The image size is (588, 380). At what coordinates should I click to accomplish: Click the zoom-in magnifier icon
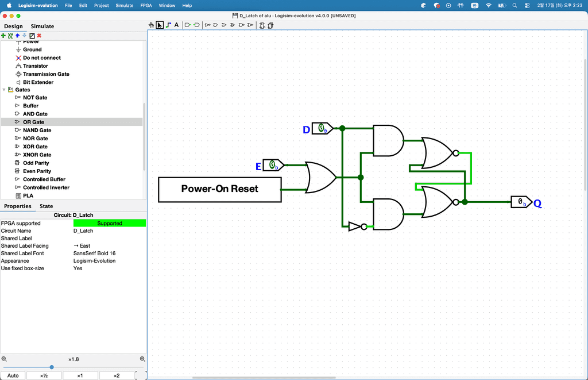coord(142,359)
